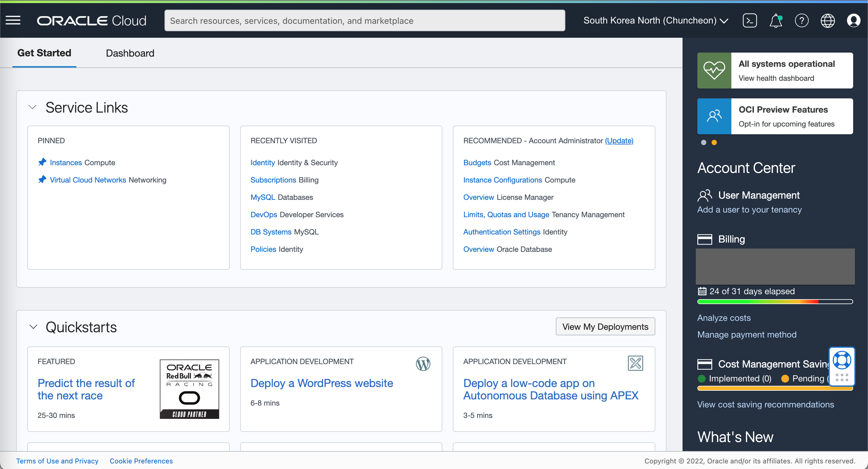
Task: Open the Budgets Cost Management link
Action: click(477, 162)
